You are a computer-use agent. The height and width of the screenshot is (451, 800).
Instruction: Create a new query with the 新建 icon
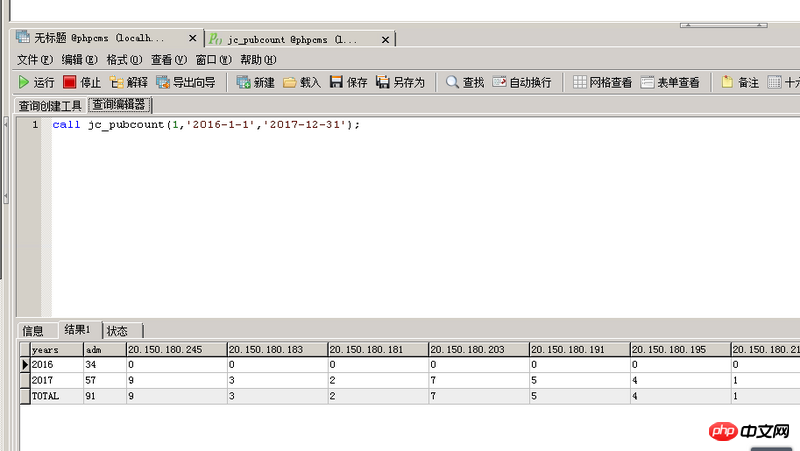click(243, 82)
